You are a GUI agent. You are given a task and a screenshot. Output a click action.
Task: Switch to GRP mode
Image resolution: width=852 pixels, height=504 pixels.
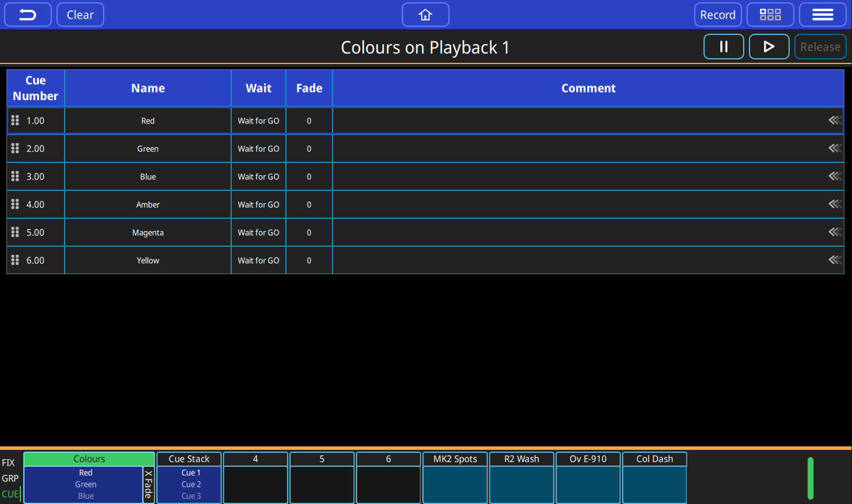pyautogui.click(x=10, y=478)
